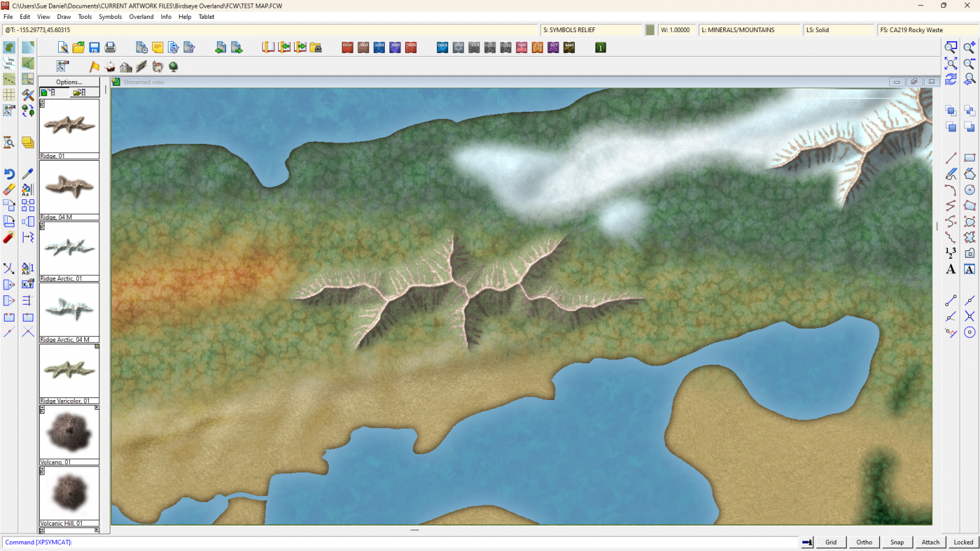Click the Save floppy disk icon
The image size is (980, 551).
pos(94,48)
